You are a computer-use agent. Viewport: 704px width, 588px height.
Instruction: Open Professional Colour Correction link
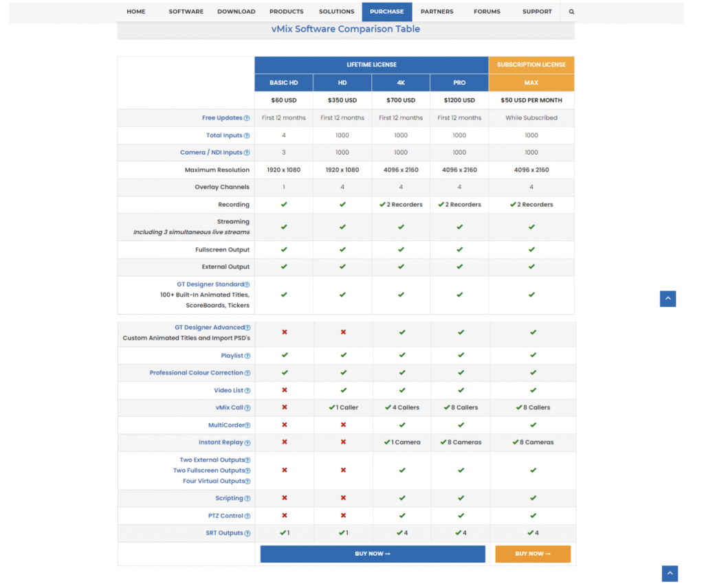click(x=196, y=373)
